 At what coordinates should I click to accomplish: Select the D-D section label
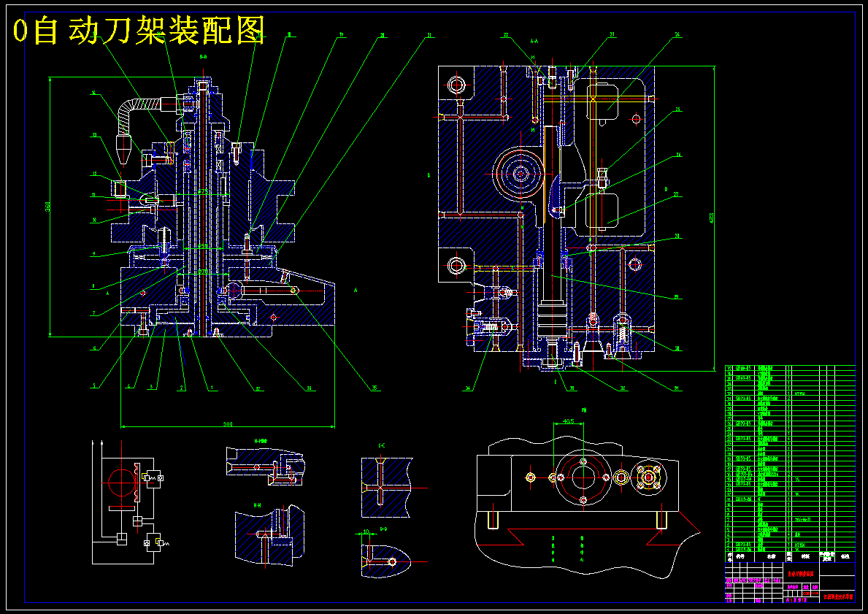pos(383,529)
